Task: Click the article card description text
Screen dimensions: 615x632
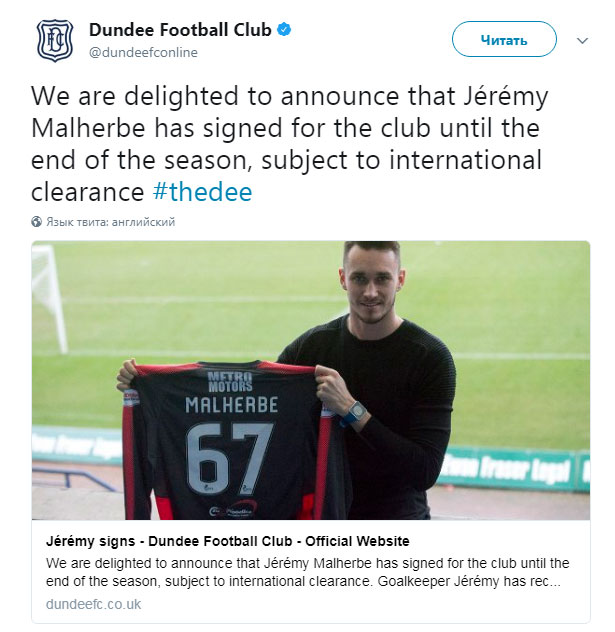Action: click(308, 572)
